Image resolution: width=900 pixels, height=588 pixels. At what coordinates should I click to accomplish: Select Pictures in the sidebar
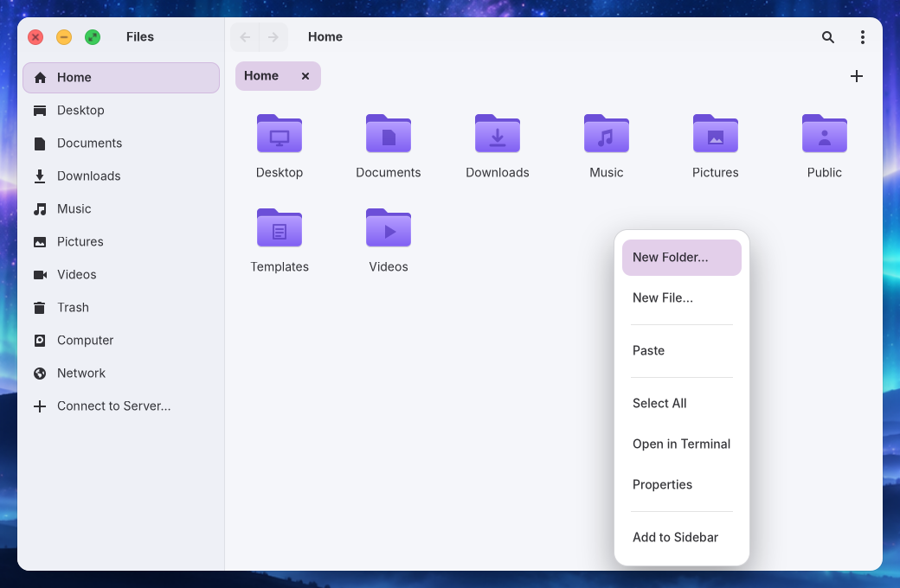coord(121,241)
